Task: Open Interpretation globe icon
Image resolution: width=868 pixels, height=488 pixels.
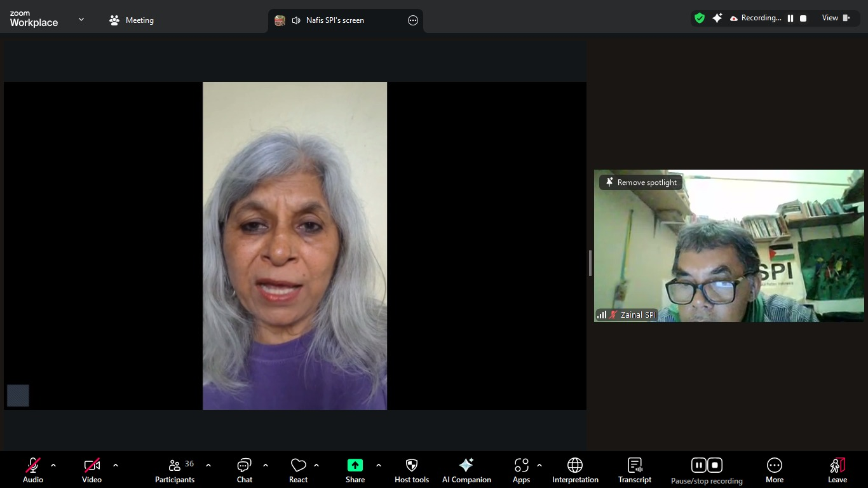Action: tap(575, 470)
